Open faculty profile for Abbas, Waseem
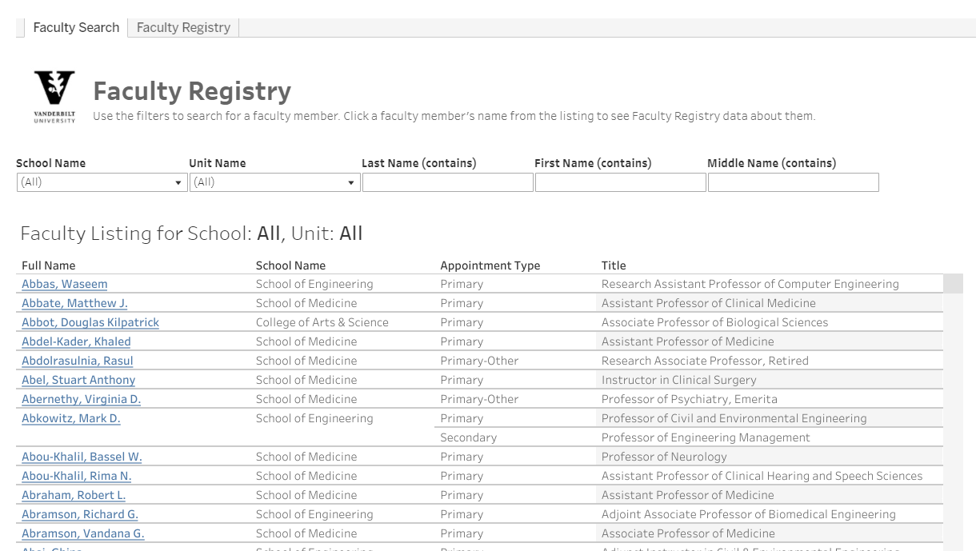 (64, 283)
